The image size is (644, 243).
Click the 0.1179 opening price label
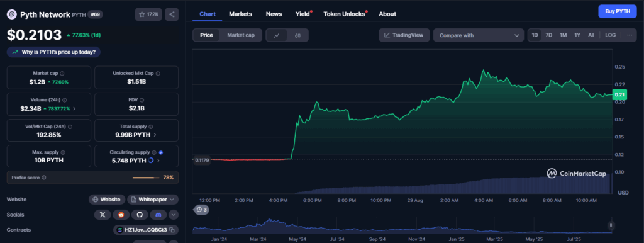point(202,160)
